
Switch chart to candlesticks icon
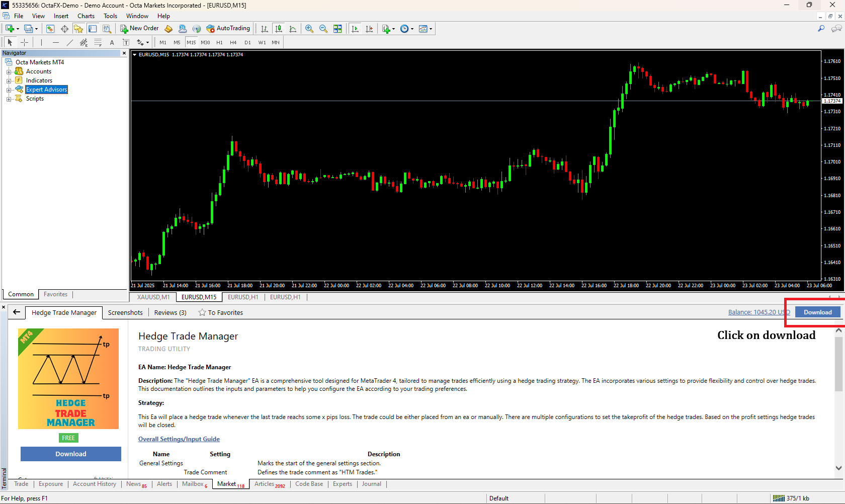pyautogui.click(x=278, y=29)
